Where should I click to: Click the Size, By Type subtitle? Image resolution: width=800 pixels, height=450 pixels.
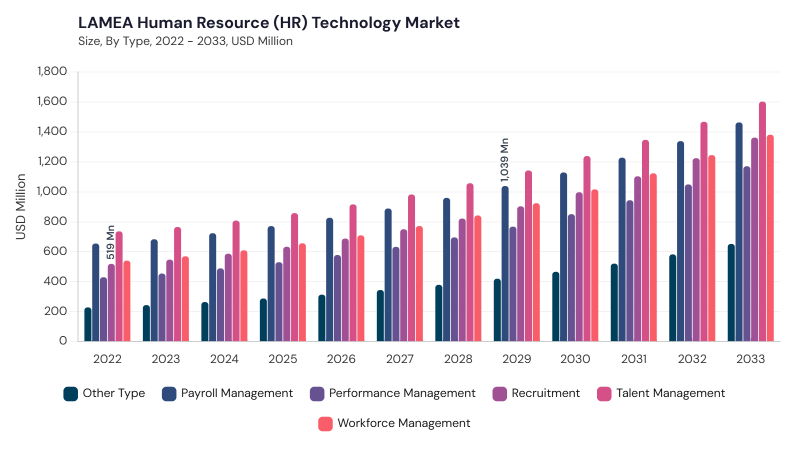pos(185,41)
